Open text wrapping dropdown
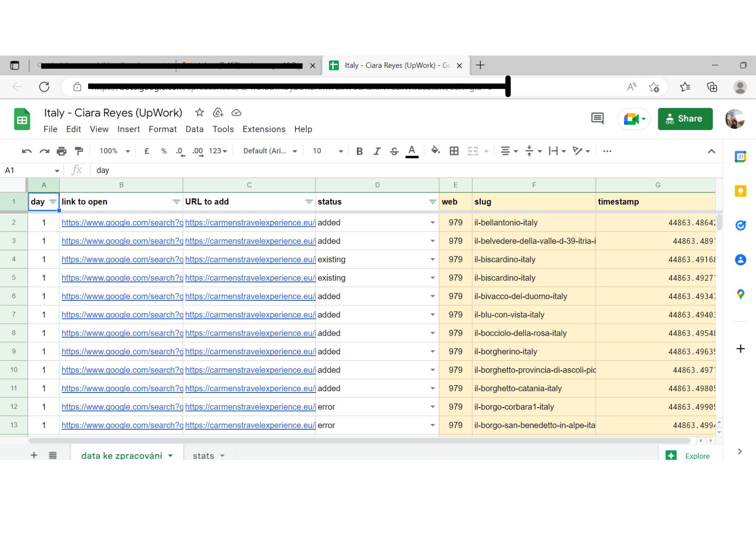Image resolution: width=756 pixels, height=536 pixels. (557, 151)
